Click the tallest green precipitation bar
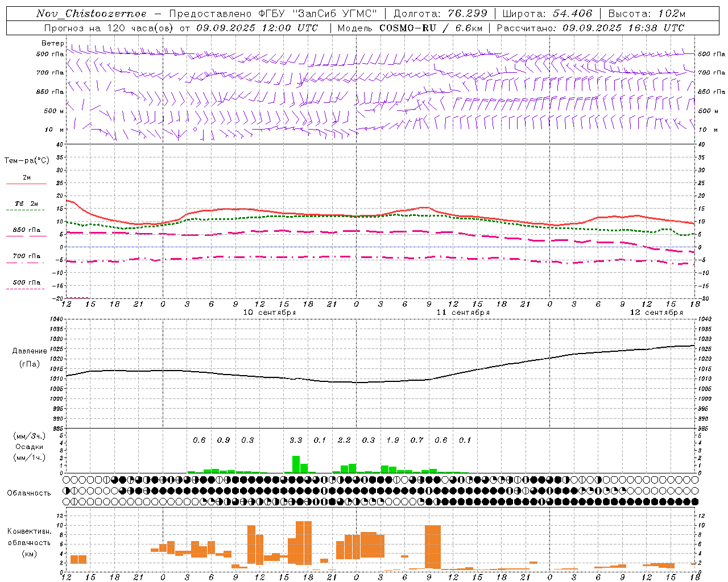Screen dimensions: 728x582 tap(296, 464)
